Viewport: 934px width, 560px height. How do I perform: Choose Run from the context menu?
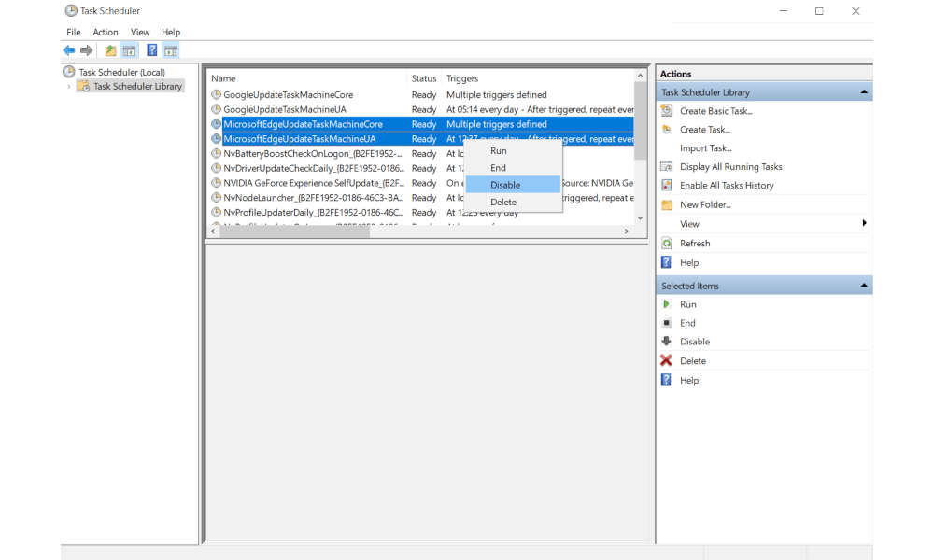pyautogui.click(x=513, y=151)
